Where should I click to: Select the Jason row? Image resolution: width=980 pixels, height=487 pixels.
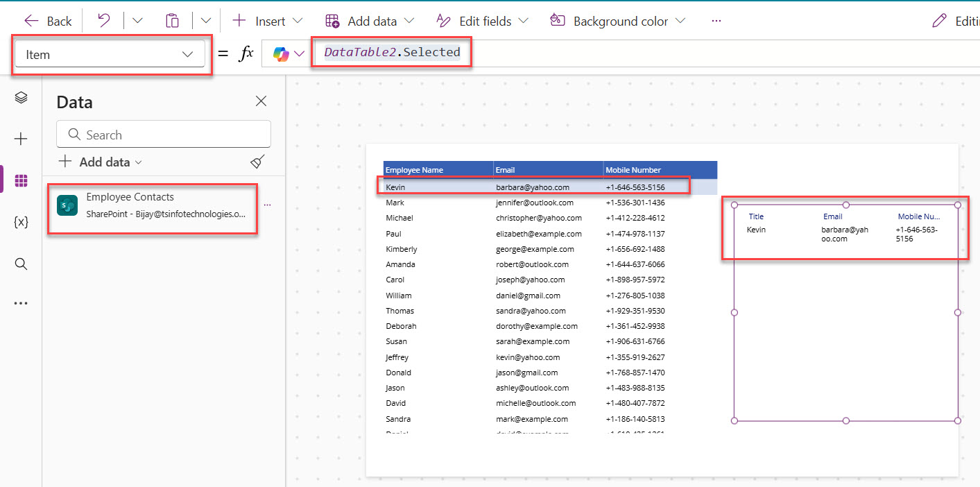pos(550,388)
